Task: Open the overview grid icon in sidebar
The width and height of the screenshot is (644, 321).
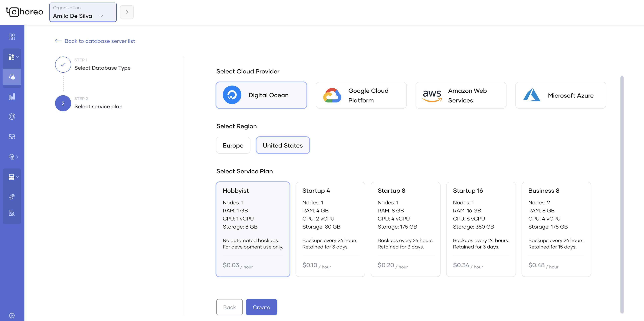Action: tap(12, 37)
